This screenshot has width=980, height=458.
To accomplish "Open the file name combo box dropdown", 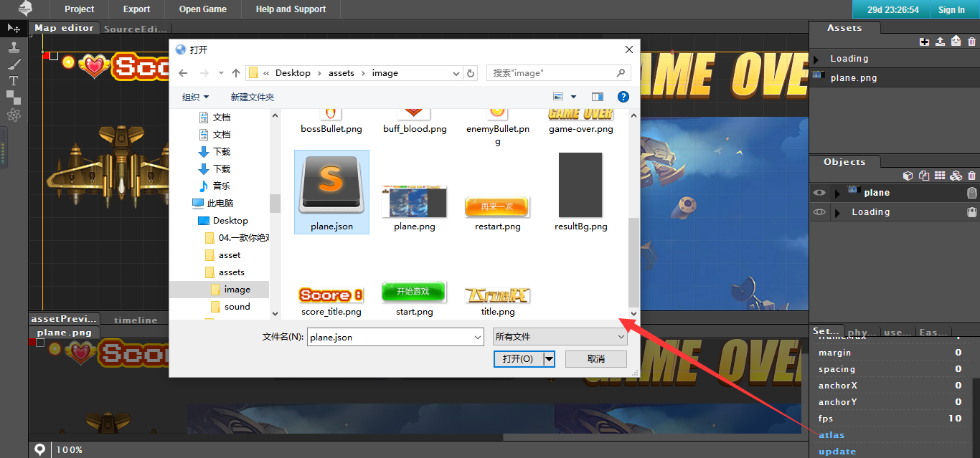I will [478, 337].
